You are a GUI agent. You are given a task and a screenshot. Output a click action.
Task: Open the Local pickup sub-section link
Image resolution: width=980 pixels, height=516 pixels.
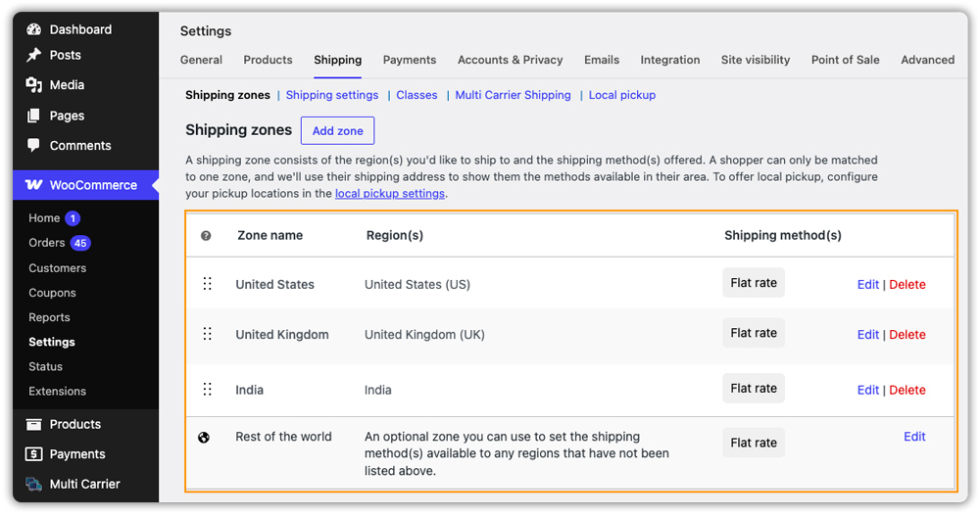click(622, 95)
